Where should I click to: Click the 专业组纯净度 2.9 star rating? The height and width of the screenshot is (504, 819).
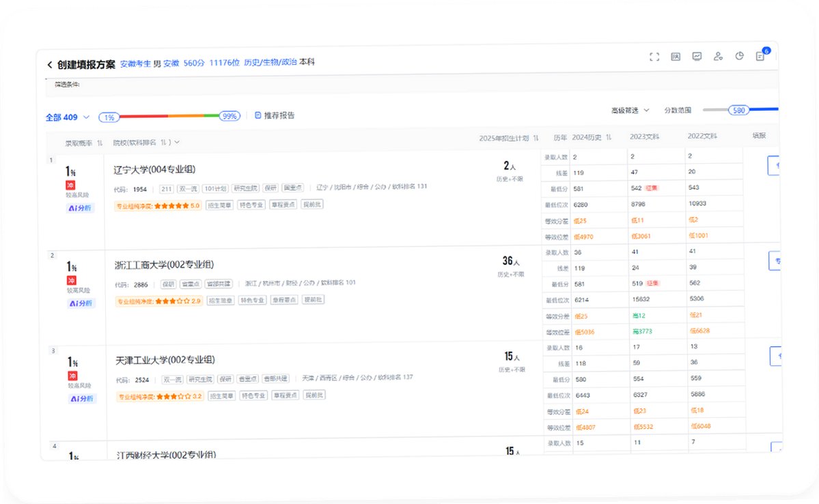click(158, 301)
